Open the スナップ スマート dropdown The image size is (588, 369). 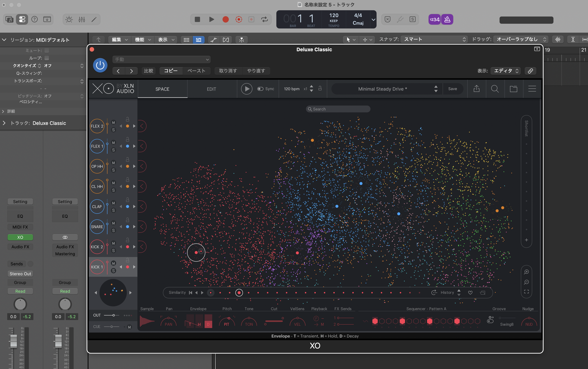point(434,40)
